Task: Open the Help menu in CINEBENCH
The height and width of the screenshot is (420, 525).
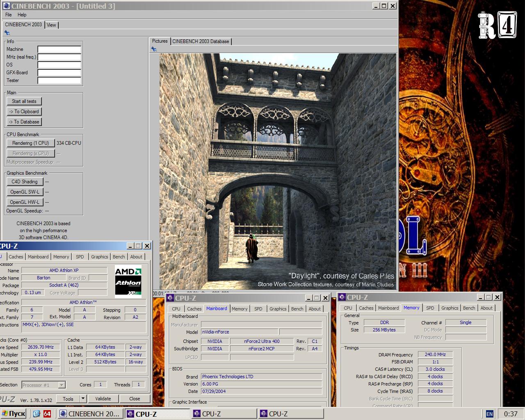Action: coord(22,15)
